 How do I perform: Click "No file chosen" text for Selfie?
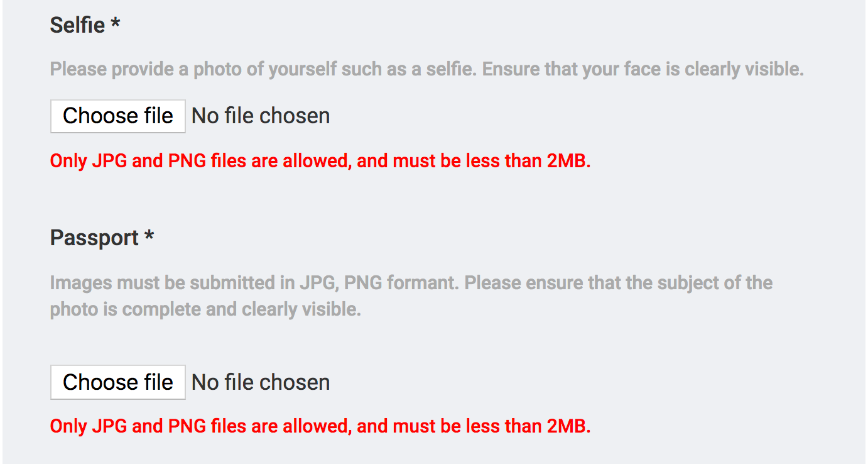pos(261,116)
